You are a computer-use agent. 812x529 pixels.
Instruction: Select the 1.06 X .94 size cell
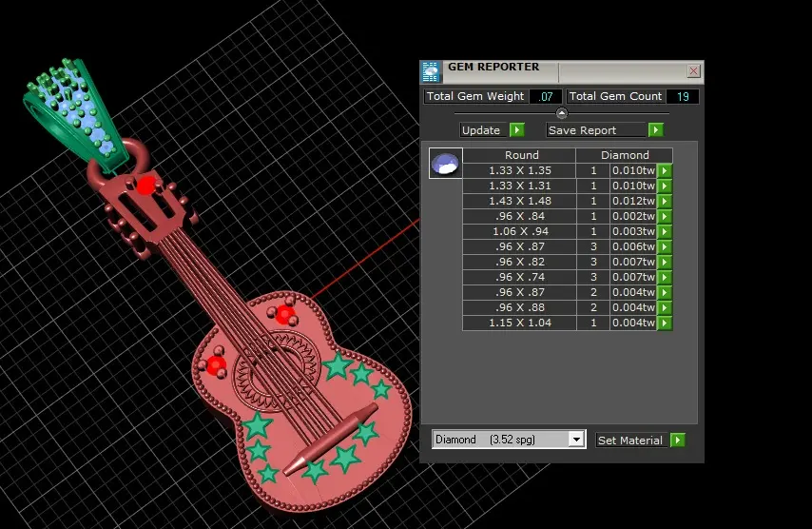pos(519,231)
